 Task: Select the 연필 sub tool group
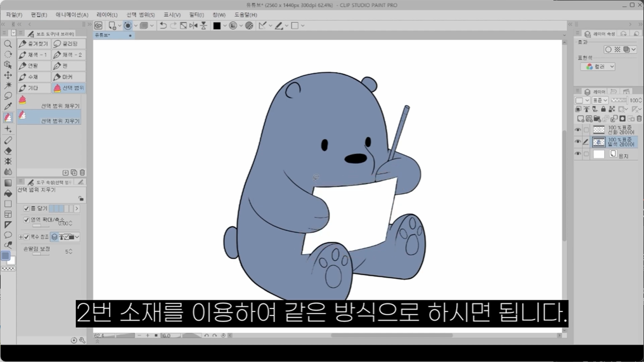[34, 66]
